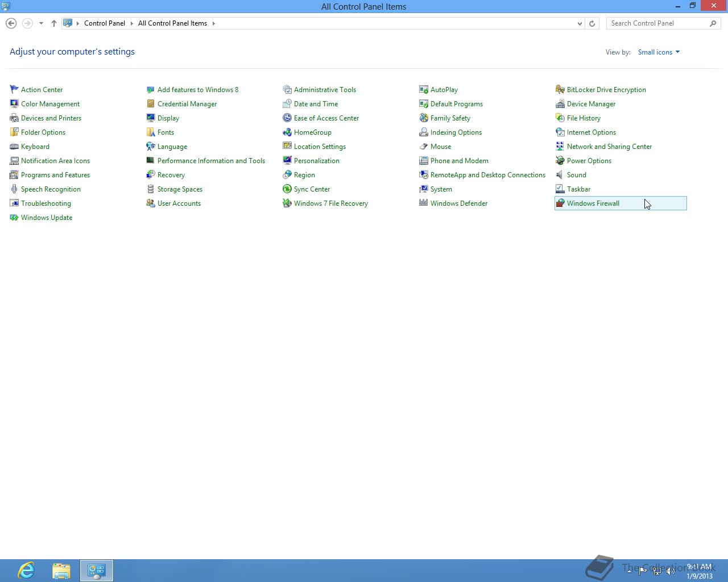Click the Color Management icon
Viewport: 728px width, 582px height.
14,103
